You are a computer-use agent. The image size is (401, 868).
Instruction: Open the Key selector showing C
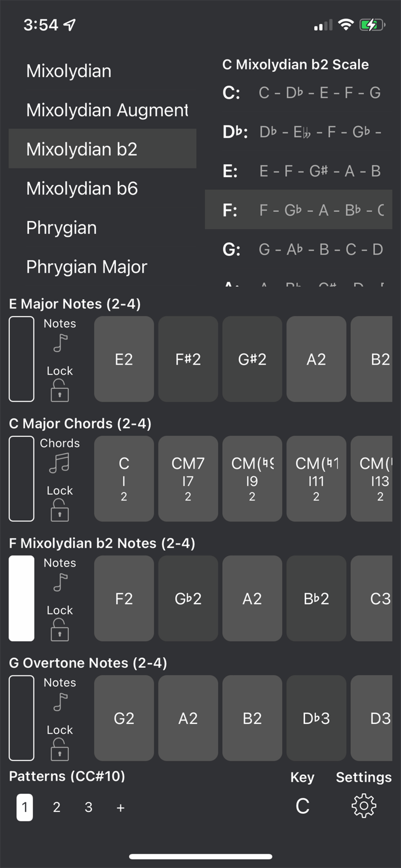(x=302, y=805)
